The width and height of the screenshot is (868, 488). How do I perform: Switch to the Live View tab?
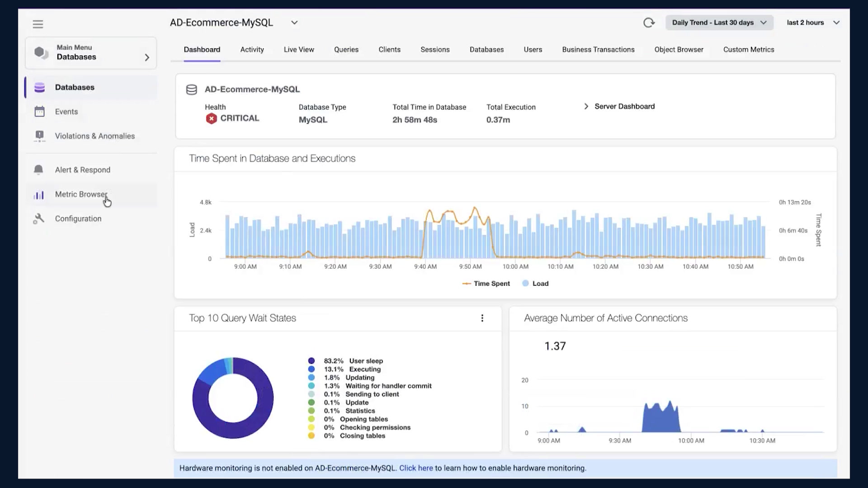point(299,50)
